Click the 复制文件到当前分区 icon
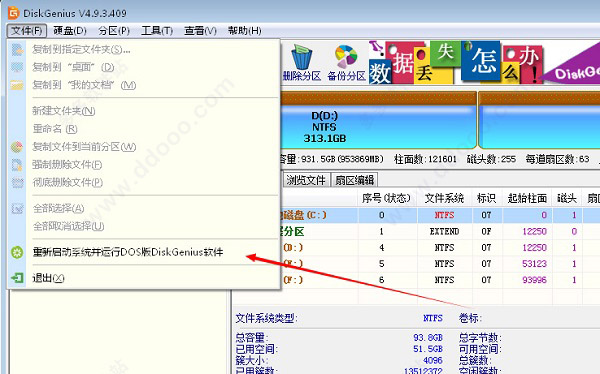Screen dimensions: 600x374 (17, 147)
